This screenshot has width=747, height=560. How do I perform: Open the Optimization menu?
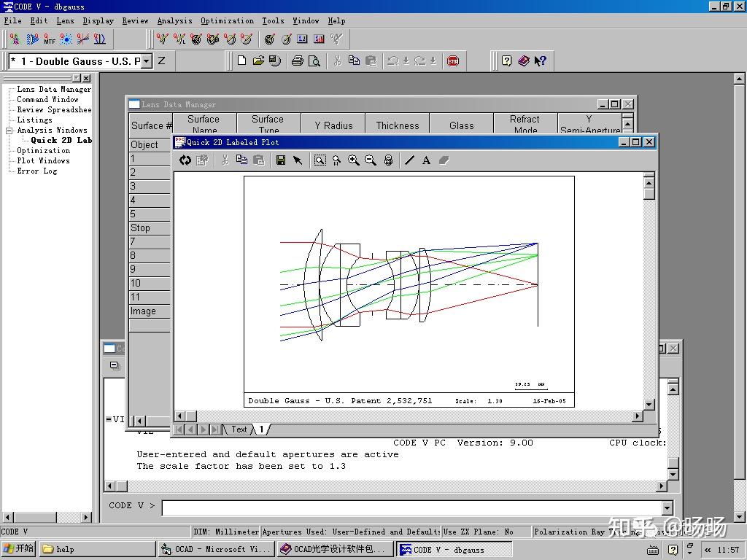click(227, 21)
